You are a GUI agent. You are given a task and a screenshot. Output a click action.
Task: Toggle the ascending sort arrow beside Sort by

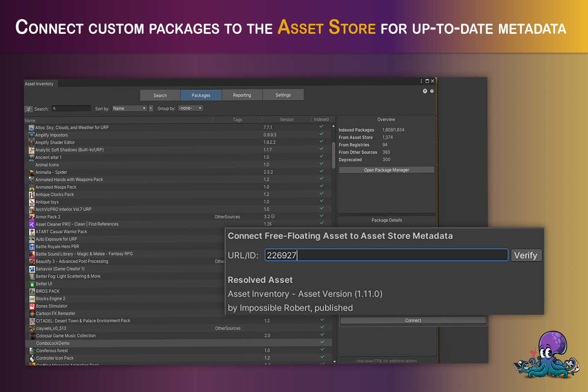click(151, 108)
